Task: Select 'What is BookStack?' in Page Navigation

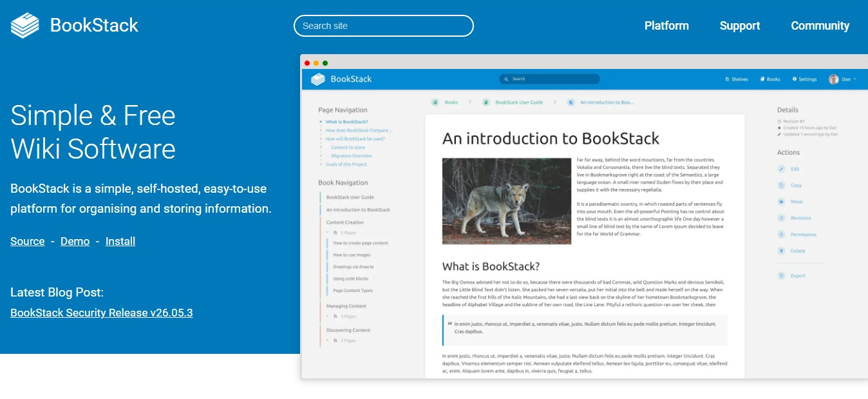Action: tap(346, 122)
